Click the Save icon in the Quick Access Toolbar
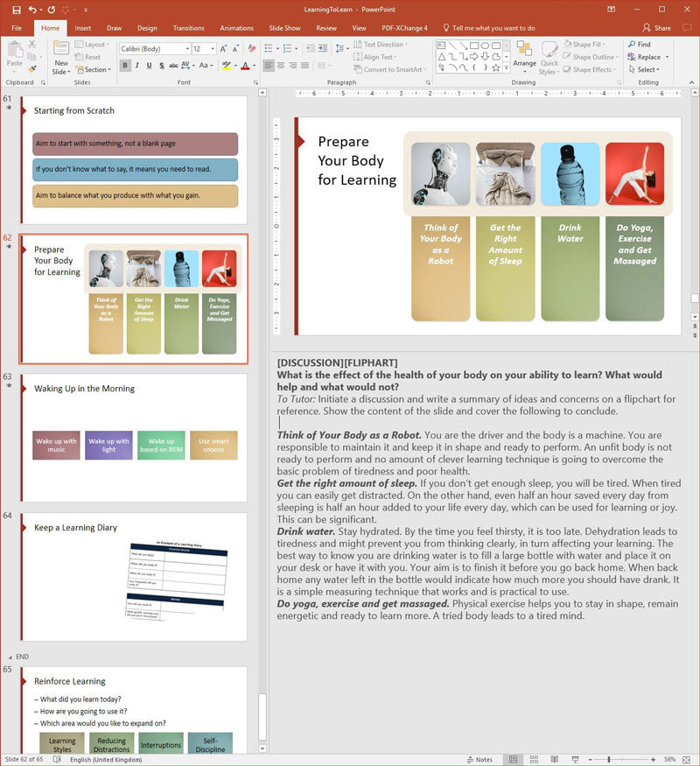Viewport: 700px width, 766px height. [x=17, y=10]
